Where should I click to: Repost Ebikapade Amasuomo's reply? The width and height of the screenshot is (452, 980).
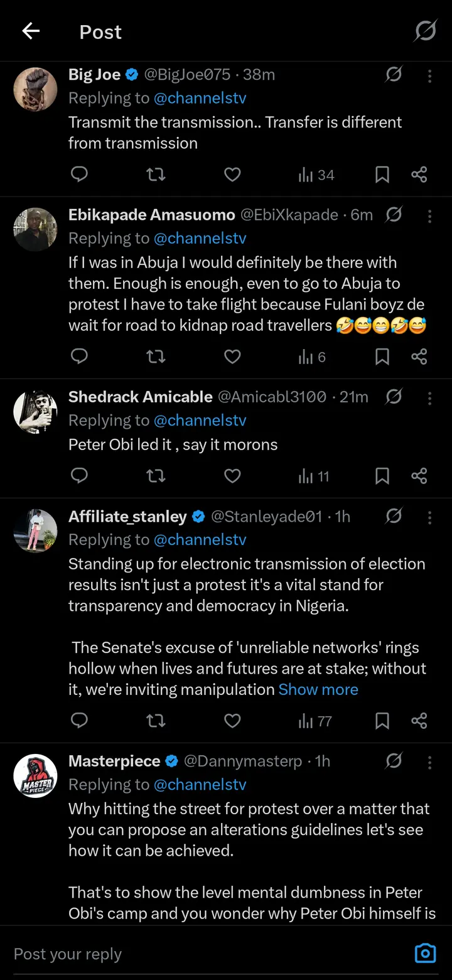156,357
